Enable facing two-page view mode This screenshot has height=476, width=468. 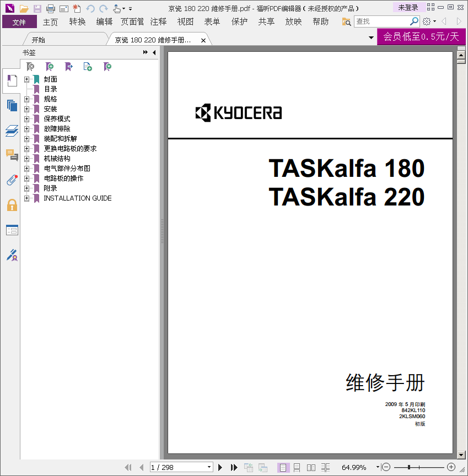pyautogui.click(x=311, y=468)
